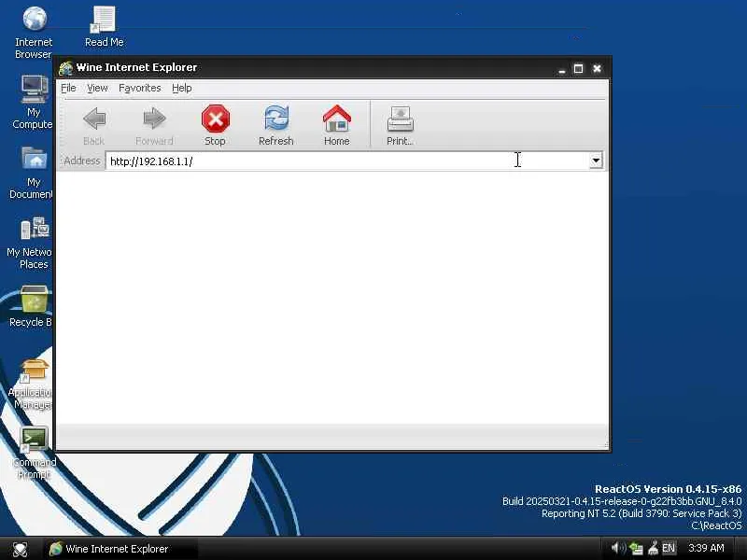The height and width of the screenshot is (560, 747).
Task: Open the Print dialog
Action: [x=400, y=126]
